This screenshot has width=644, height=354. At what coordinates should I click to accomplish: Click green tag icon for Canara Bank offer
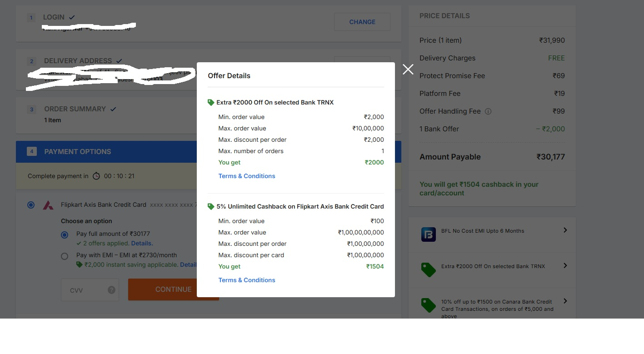point(428,305)
